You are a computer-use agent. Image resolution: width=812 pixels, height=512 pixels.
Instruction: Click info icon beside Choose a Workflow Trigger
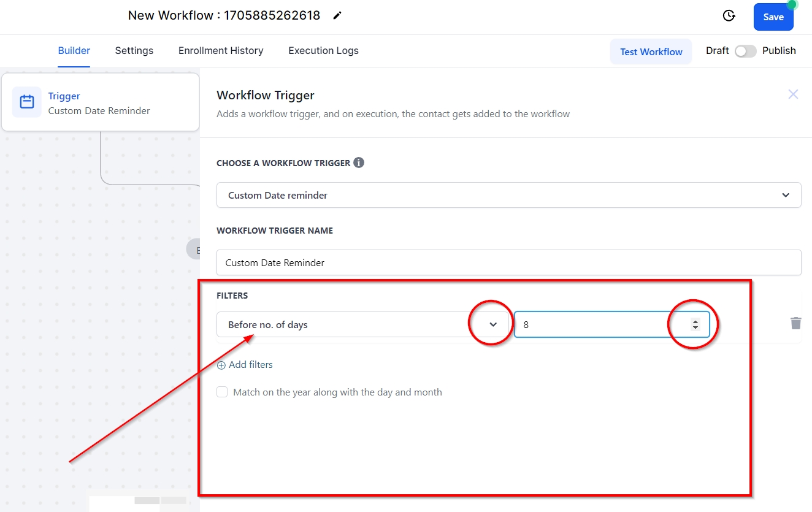tap(359, 163)
